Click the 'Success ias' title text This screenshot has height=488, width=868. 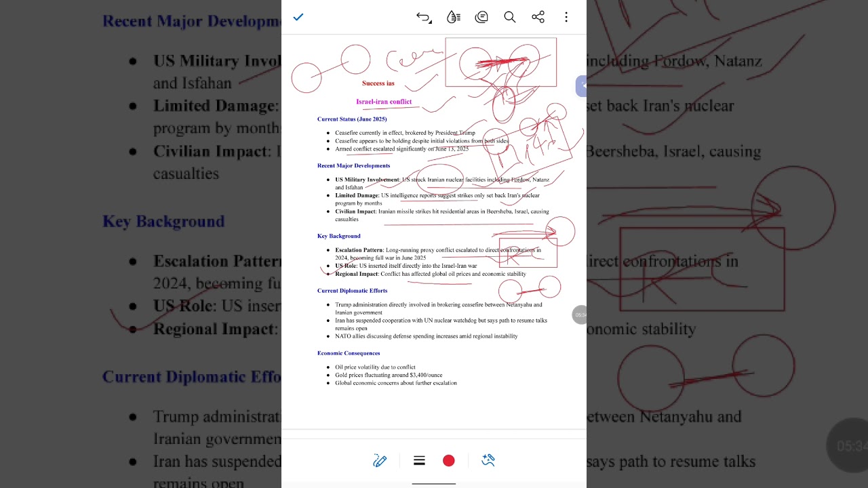[378, 83]
